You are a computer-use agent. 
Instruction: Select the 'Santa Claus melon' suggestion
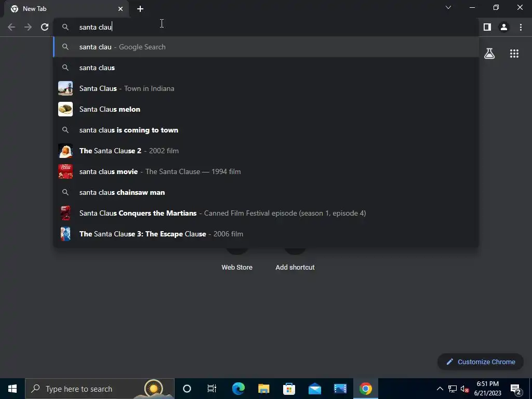tap(267, 109)
